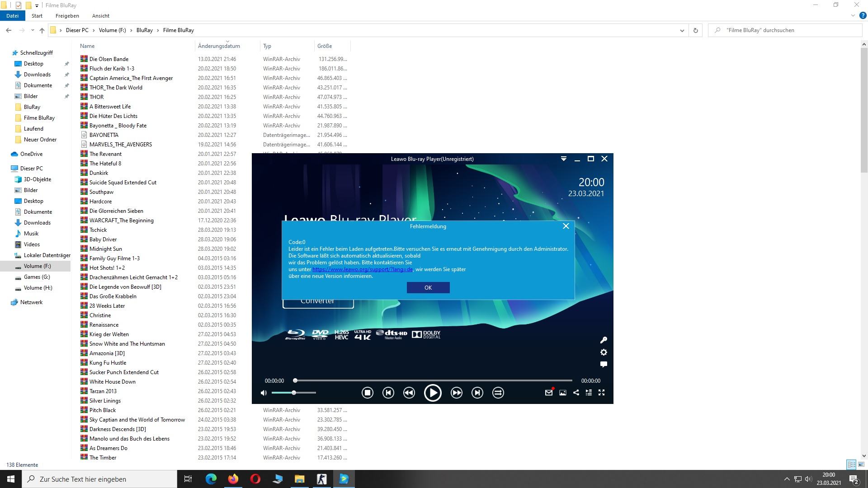Open player settings gear icon

pyautogui.click(x=604, y=352)
